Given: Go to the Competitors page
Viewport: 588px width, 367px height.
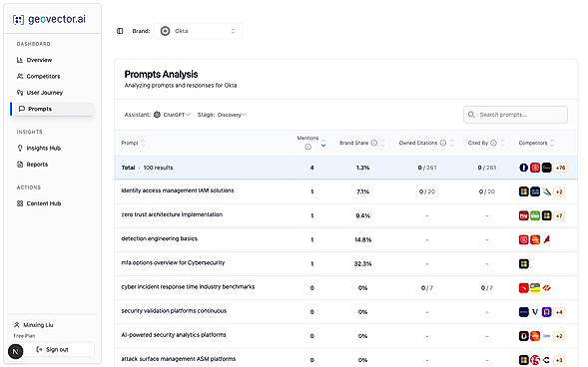Looking at the screenshot, I should 43,76.
